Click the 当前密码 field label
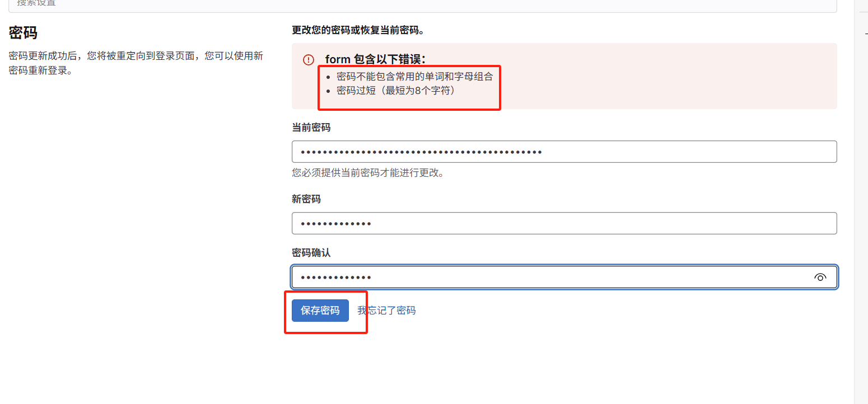The width and height of the screenshot is (868, 404). tap(311, 128)
